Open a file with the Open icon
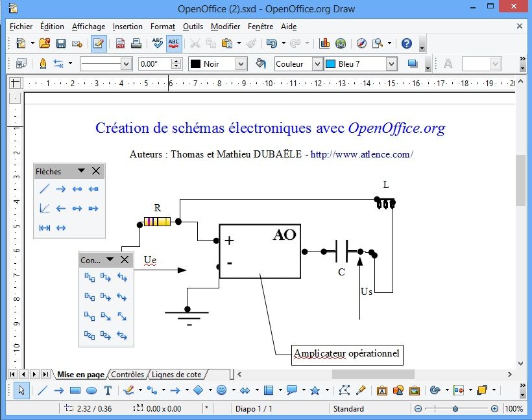Viewport: 532px width, 420px height. pos(45,43)
